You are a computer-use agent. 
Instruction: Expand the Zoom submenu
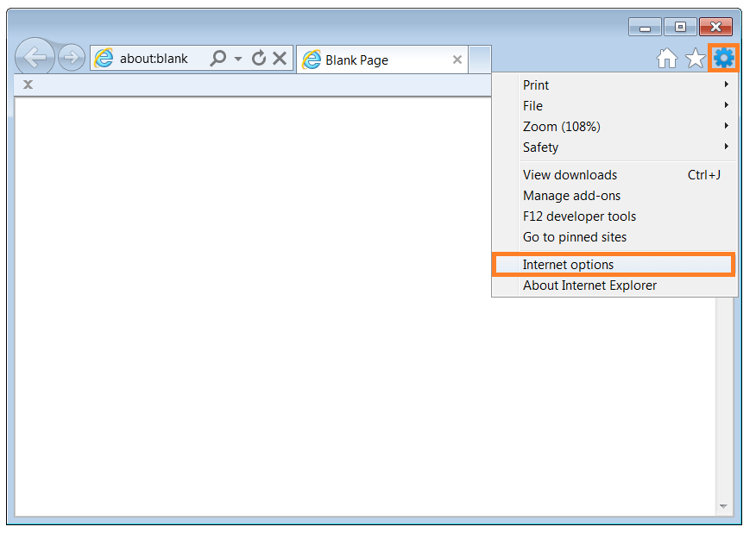(561, 126)
